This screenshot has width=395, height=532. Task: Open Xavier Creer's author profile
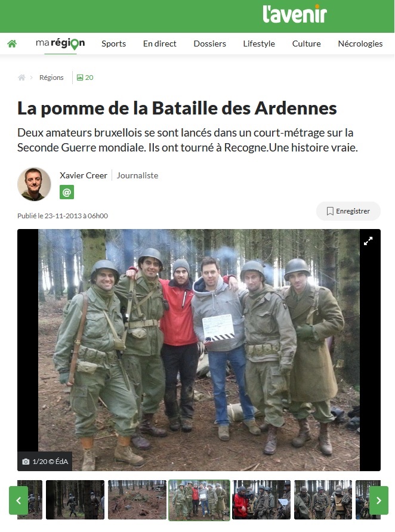(84, 175)
